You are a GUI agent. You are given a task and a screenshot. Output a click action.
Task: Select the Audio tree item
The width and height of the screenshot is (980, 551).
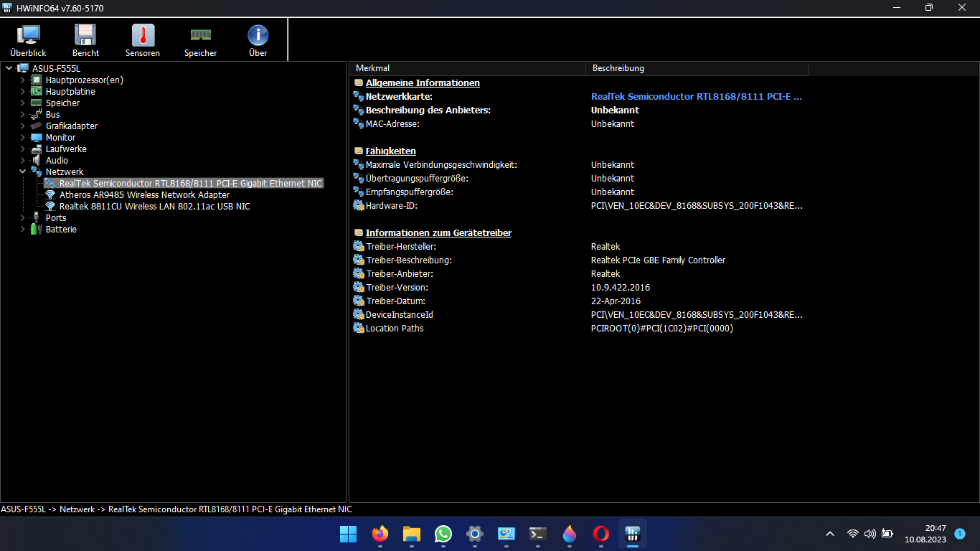[x=57, y=160]
